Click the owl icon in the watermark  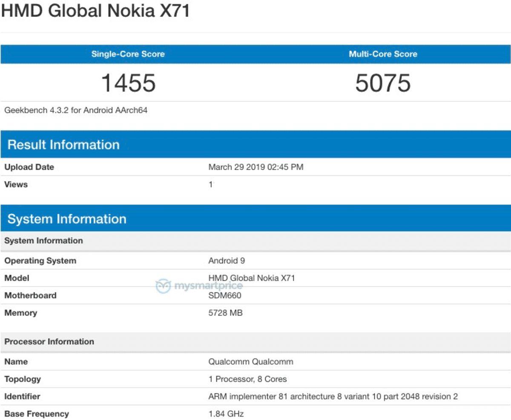163,285
